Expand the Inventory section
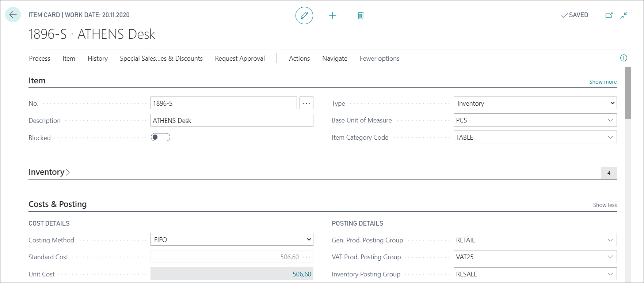The height and width of the screenshot is (283, 644). (49, 172)
